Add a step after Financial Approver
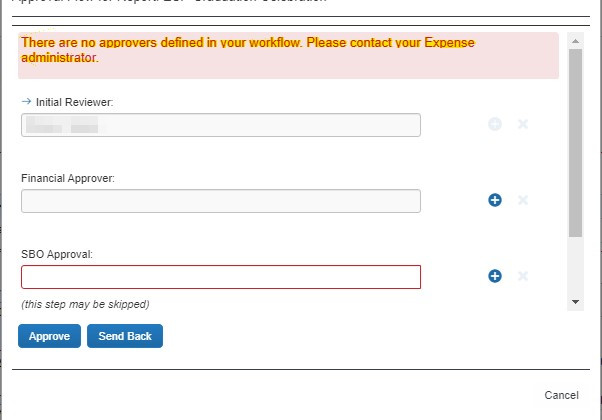 [x=495, y=201]
